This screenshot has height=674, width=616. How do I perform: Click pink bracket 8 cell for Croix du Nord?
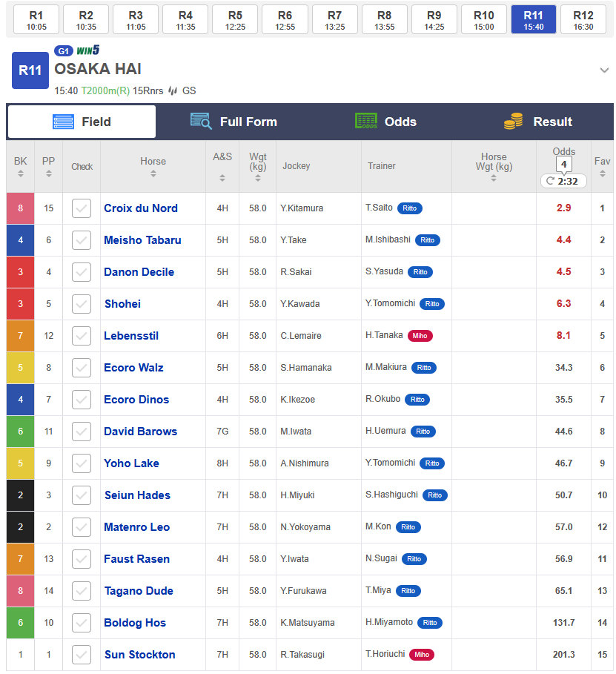(x=20, y=208)
